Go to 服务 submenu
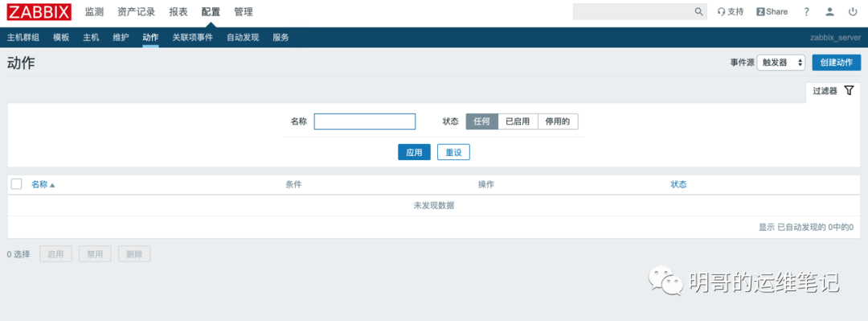Viewport: 868px width, 321px height. click(x=280, y=38)
